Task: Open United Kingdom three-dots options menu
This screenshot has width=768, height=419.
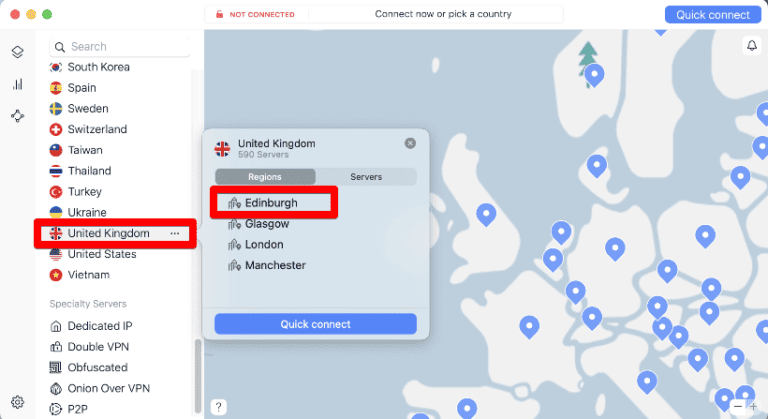Action: (175, 233)
